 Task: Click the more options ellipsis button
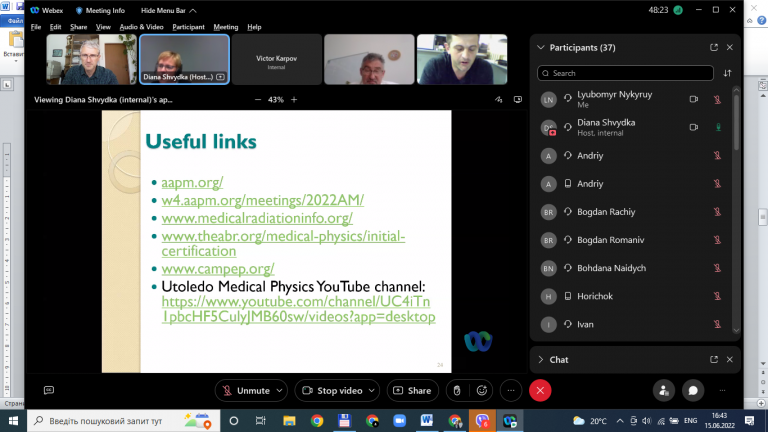click(511, 390)
